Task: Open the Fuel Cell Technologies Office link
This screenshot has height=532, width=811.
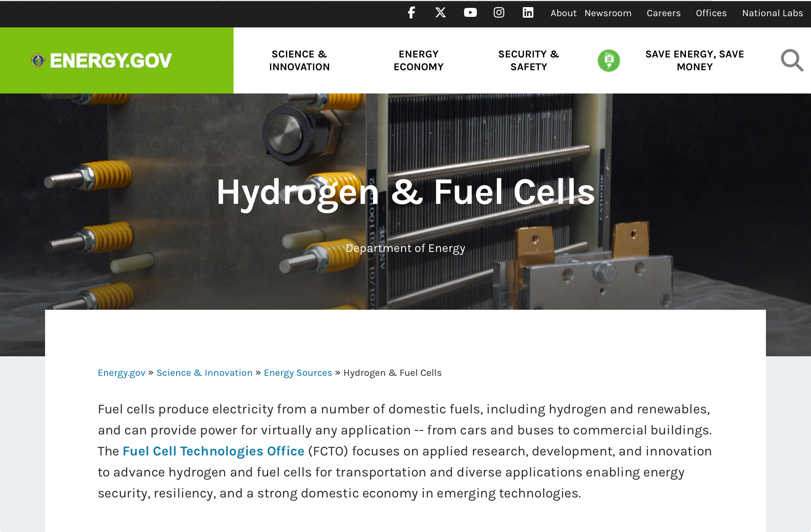Action: pos(213,451)
